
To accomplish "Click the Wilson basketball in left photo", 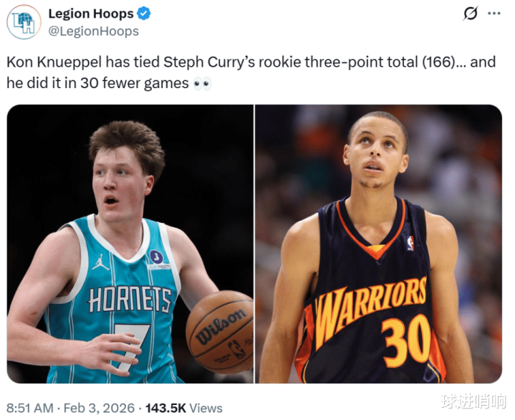I will (x=219, y=332).
